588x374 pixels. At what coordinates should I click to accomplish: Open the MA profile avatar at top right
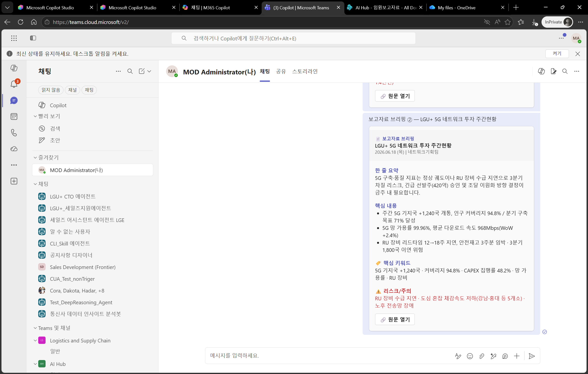(576, 38)
